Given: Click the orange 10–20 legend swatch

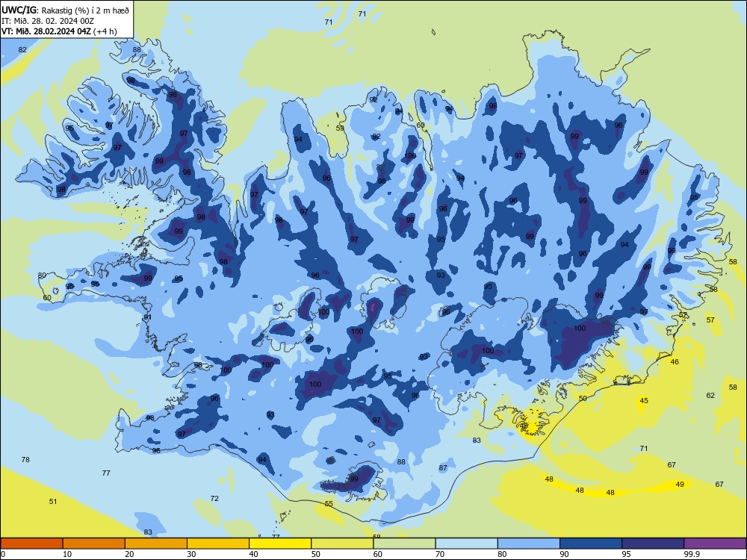Looking at the screenshot, I should click(94, 544).
